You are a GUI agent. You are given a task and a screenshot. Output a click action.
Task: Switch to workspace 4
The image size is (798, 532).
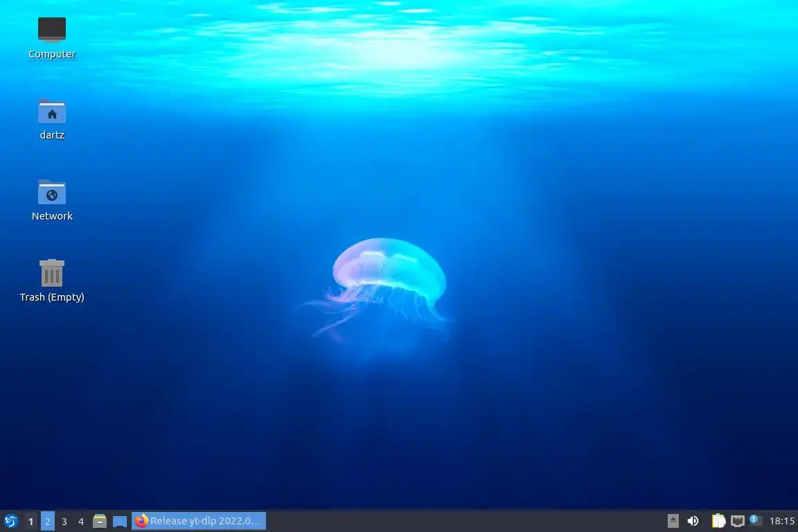(x=81, y=522)
